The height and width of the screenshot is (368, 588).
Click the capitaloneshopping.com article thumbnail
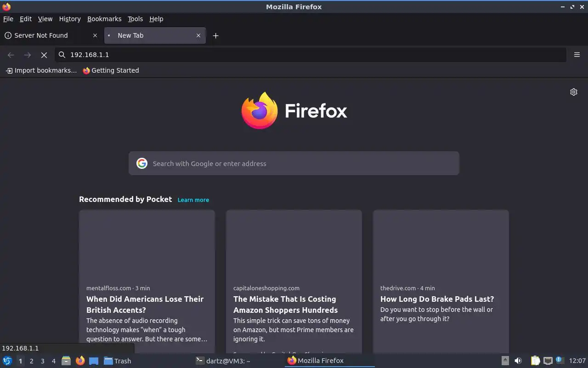pos(294,245)
